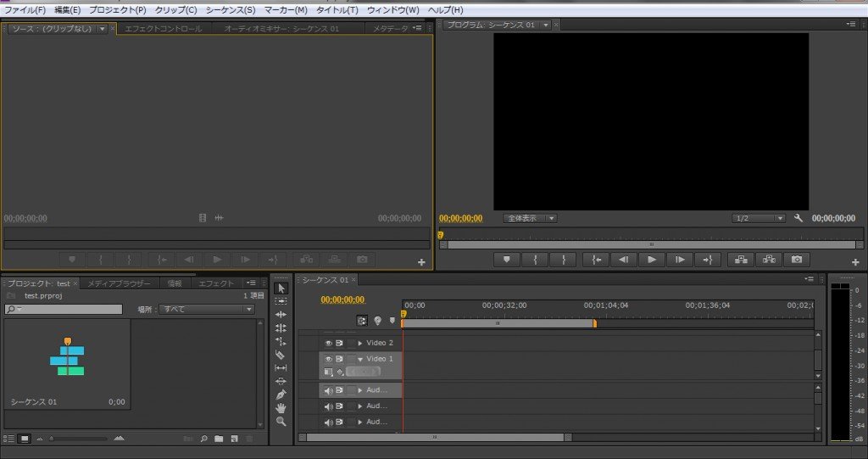The width and height of the screenshot is (868, 459).
Task: Switch to エフェクトコントロール tab
Action: (164, 29)
